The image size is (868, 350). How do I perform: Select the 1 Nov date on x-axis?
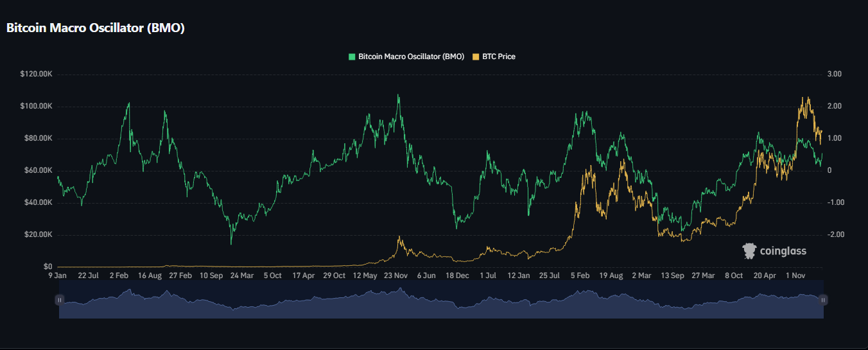795,276
